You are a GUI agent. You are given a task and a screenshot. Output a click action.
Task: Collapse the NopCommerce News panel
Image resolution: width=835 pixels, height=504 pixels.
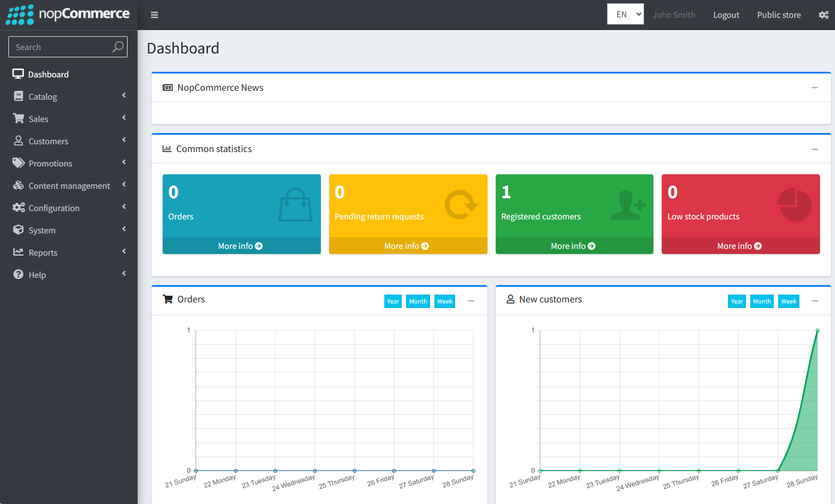[x=814, y=88]
